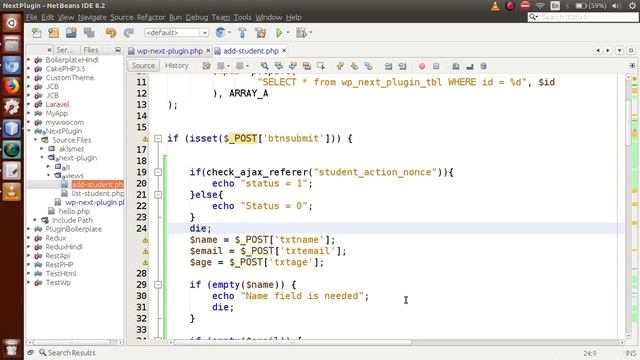Viewport: 640px width, 360px height.
Task: Open the Refactor menu
Action: click(x=151, y=17)
